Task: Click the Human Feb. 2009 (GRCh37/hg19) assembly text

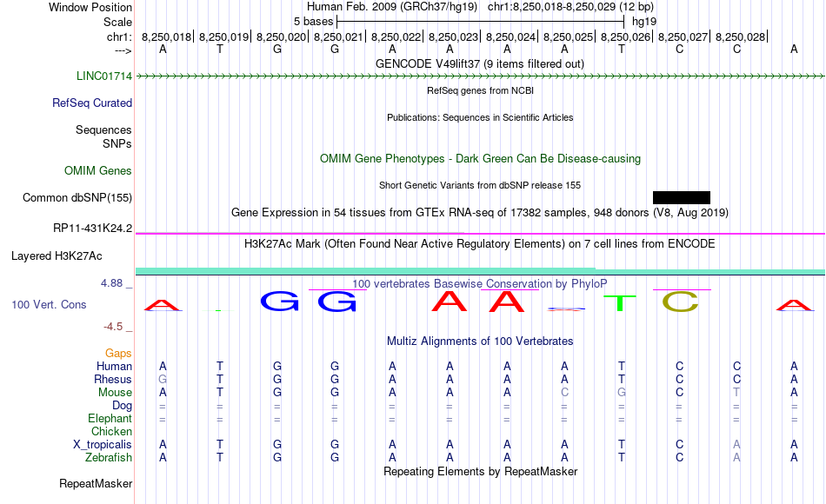Action: 392,7
